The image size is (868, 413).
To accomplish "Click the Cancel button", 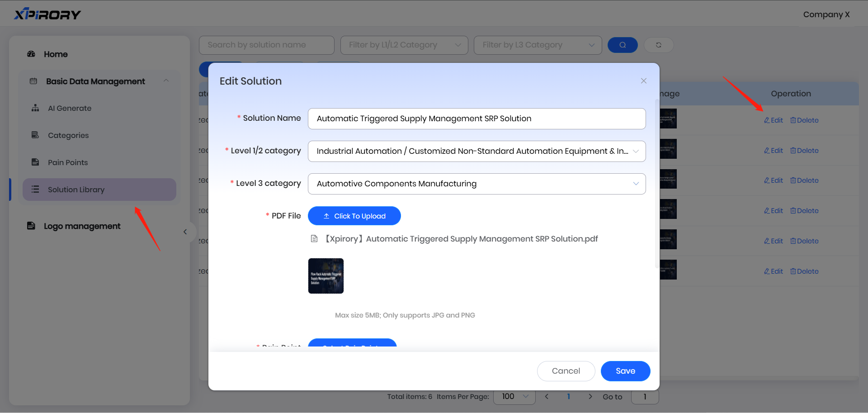I will point(566,371).
